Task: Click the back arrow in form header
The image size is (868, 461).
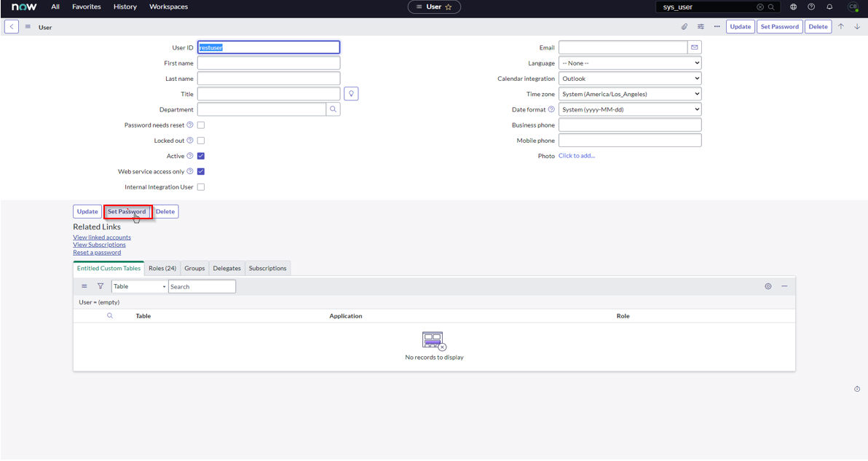Action: pyautogui.click(x=12, y=27)
